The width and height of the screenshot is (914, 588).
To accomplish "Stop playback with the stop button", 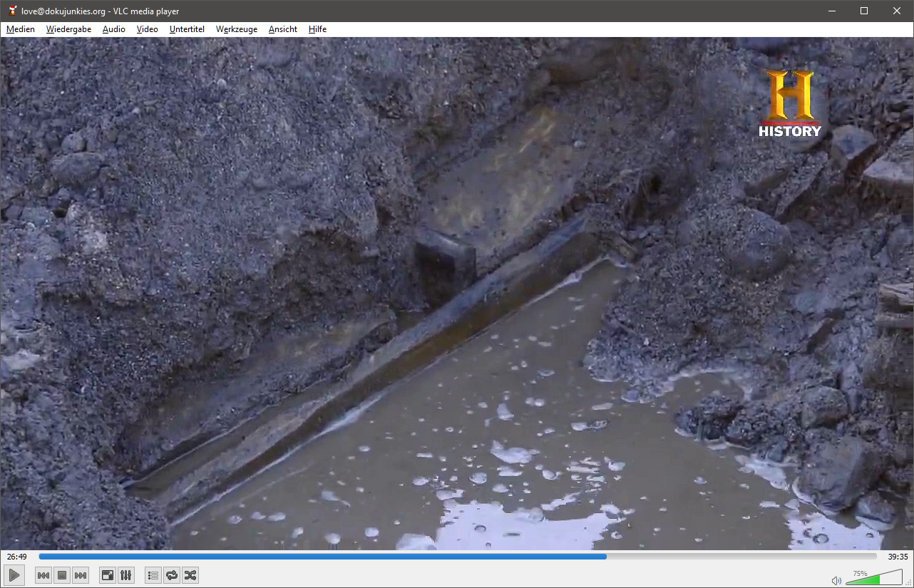I will (62, 575).
